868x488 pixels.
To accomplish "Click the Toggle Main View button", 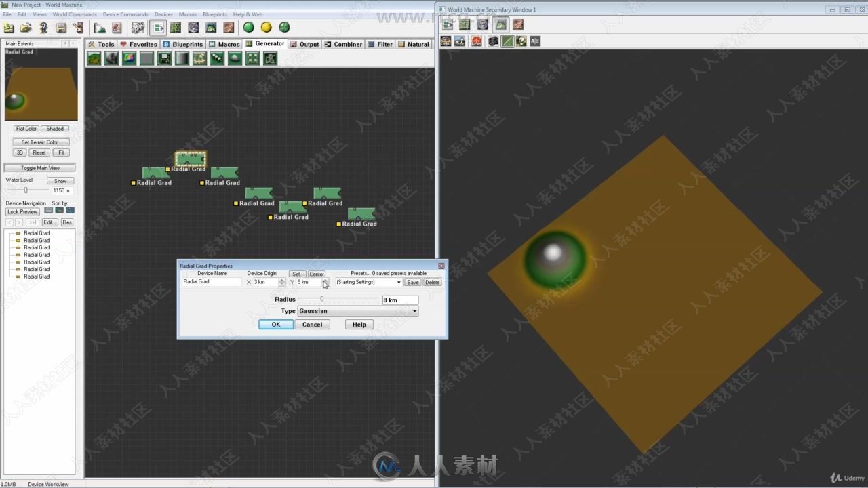I will [40, 168].
